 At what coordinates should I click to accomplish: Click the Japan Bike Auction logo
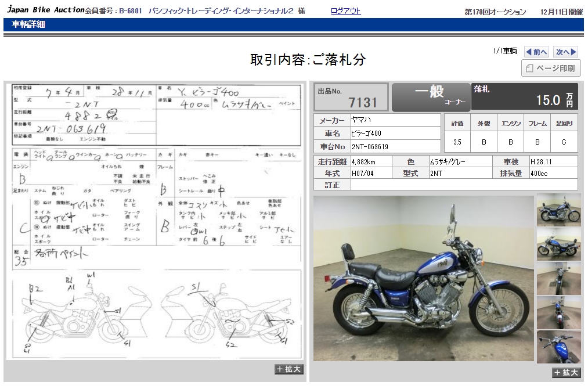(x=46, y=10)
